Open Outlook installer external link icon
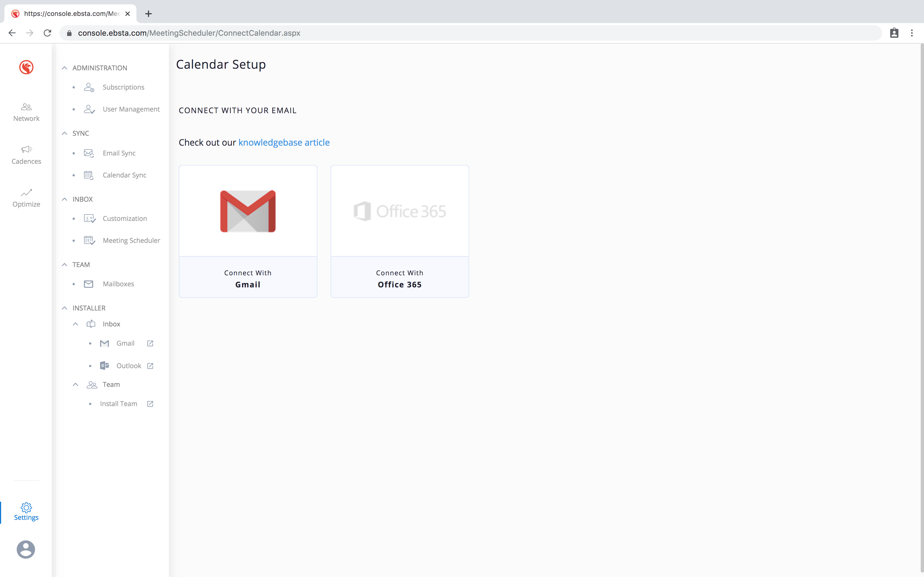The height and width of the screenshot is (577, 924). point(150,366)
